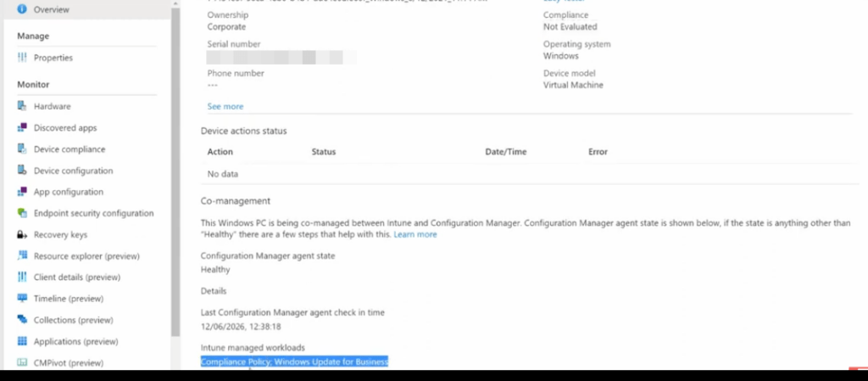Viewport: 868px width, 381px height.
Task: Open the Properties icon under Manage
Action: pyautogui.click(x=22, y=58)
